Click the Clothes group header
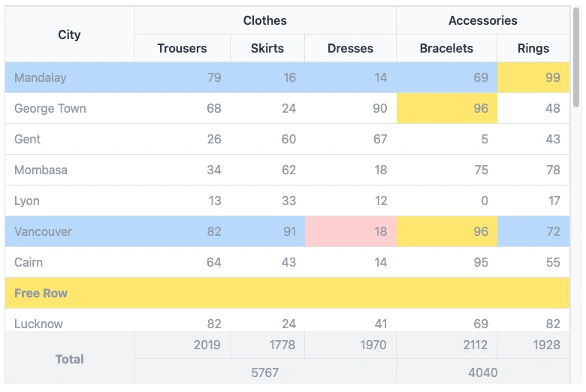 pos(264,20)
